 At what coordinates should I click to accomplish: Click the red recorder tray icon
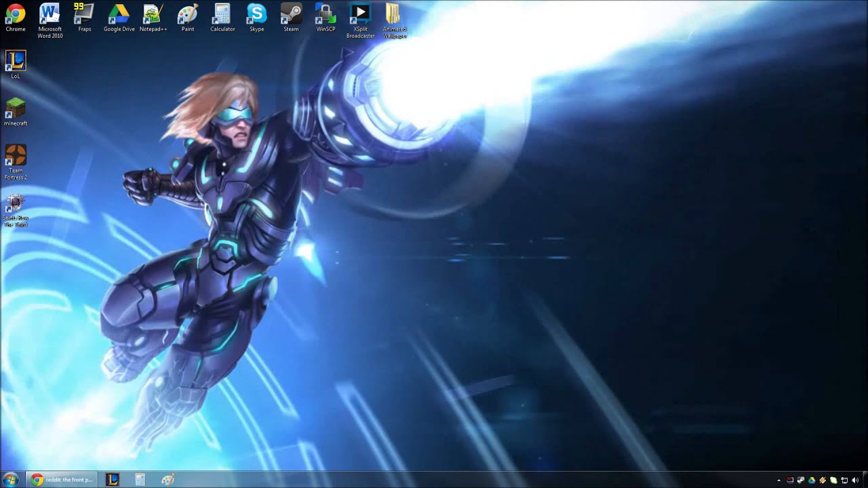point(790,480)
